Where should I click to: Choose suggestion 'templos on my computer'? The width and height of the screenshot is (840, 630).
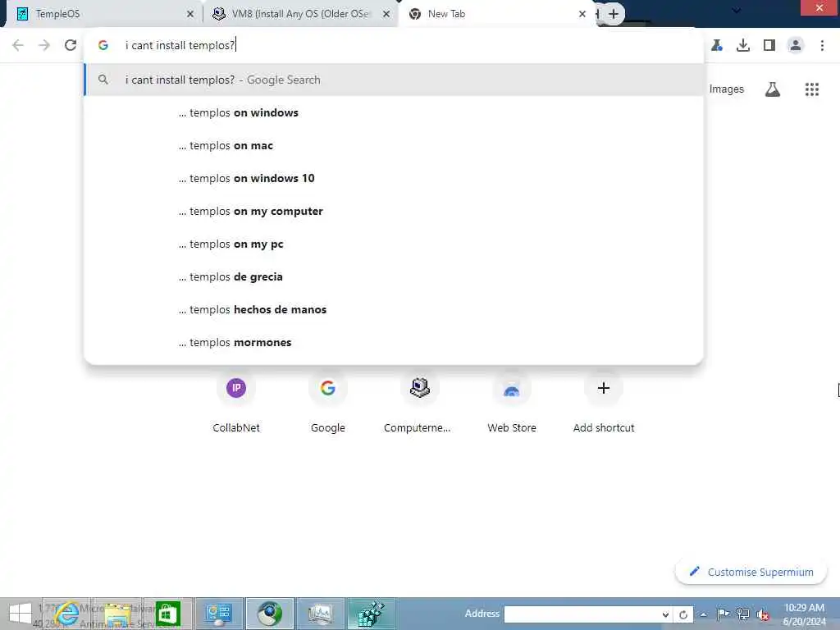pos(394,212)
